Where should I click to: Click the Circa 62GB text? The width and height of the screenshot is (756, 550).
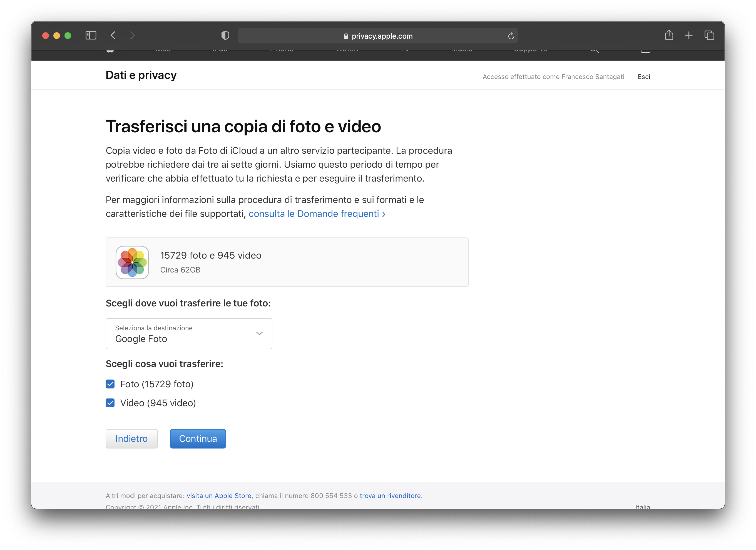click(180, 270)
